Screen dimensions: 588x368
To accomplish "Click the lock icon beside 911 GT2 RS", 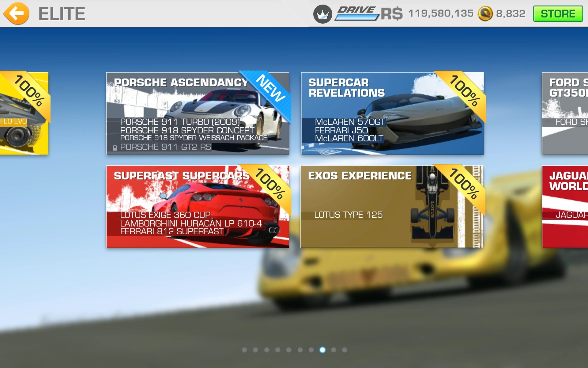I will pos(115,148).
